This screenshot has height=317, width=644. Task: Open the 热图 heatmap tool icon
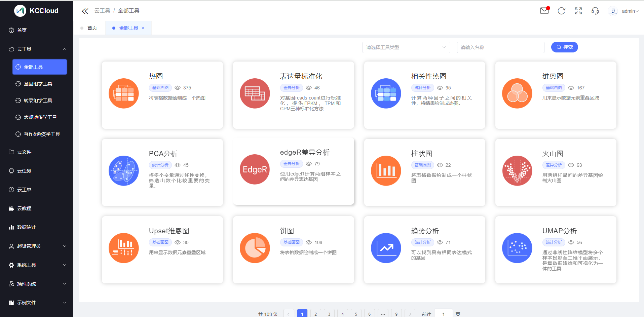[124, 93]
